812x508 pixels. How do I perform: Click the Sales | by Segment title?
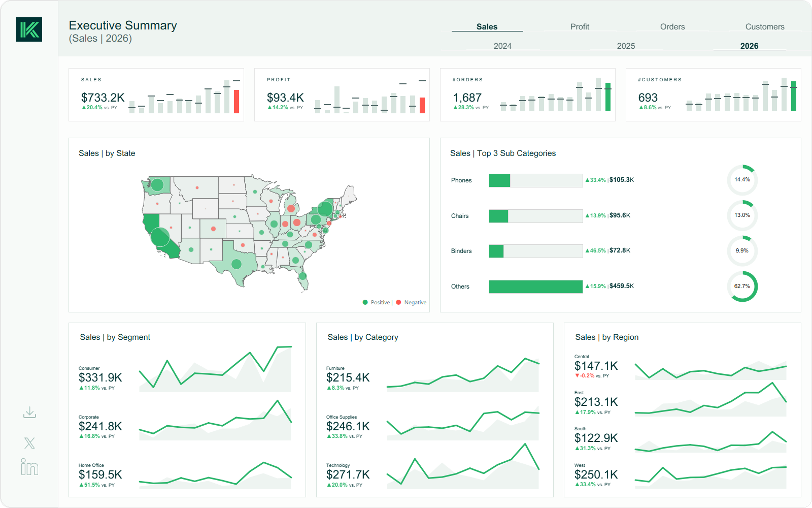115,337
